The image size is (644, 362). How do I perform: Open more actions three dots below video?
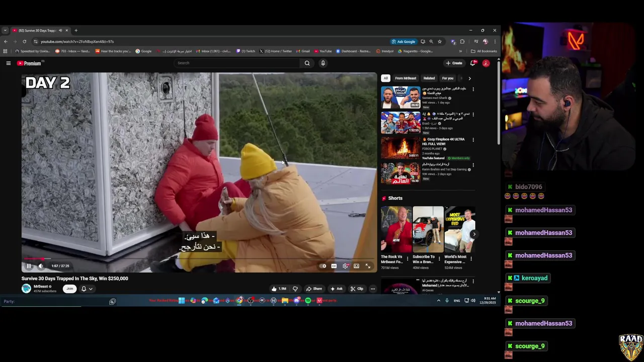coord(373,289)
